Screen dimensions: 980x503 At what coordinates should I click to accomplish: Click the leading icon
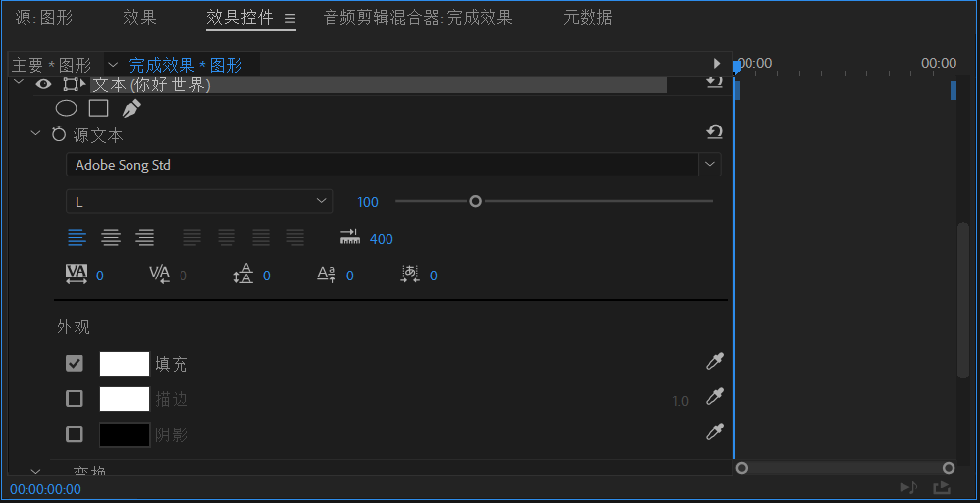click(x=243, y=275)
